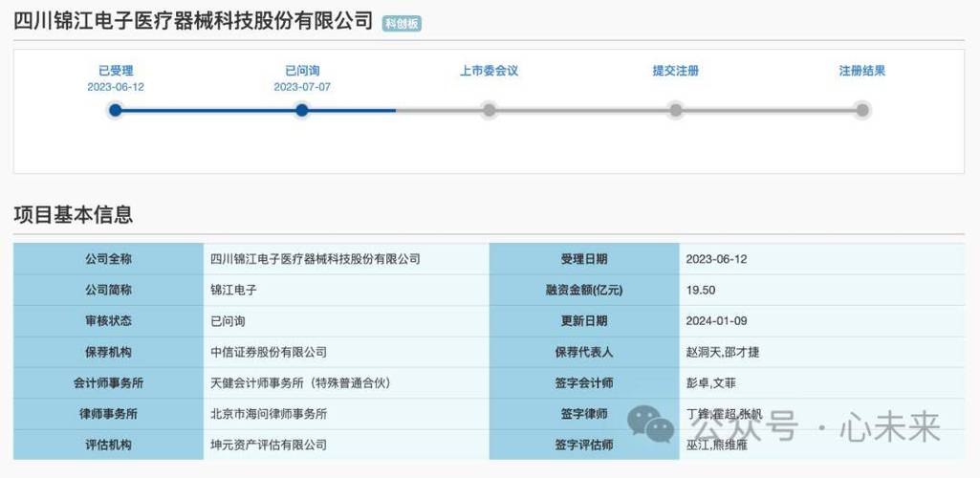Viewport: 980px width, 478px height.
Task: Click the date 2023-07-07 under 已问询
Action: point(302,87)
